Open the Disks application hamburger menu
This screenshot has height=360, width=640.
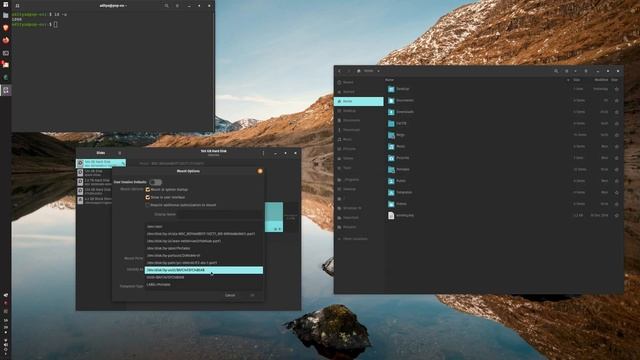click(120, 153)
